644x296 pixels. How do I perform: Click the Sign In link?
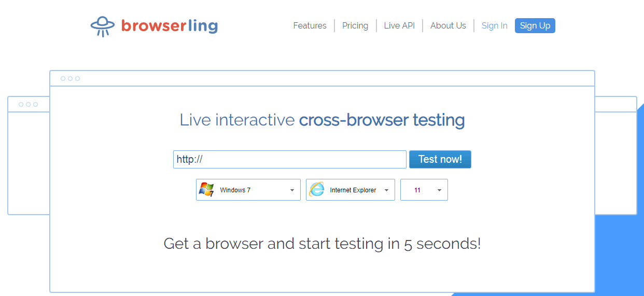pyautogui.click(x=494, y=25)
